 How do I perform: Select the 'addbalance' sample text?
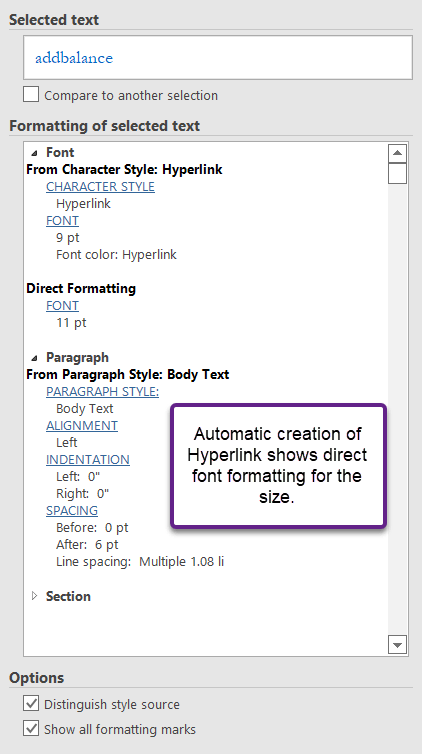(x=74, y=58)
